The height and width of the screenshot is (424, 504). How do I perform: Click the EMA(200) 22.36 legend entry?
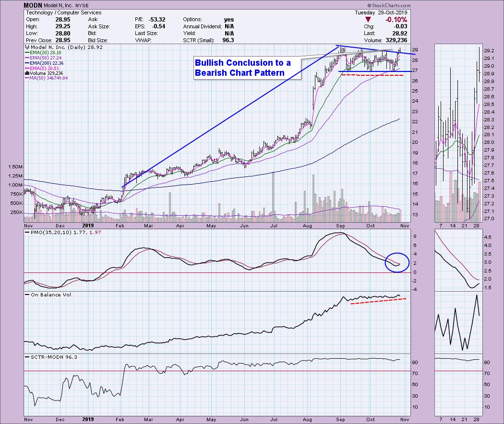(x=47, y=63)
